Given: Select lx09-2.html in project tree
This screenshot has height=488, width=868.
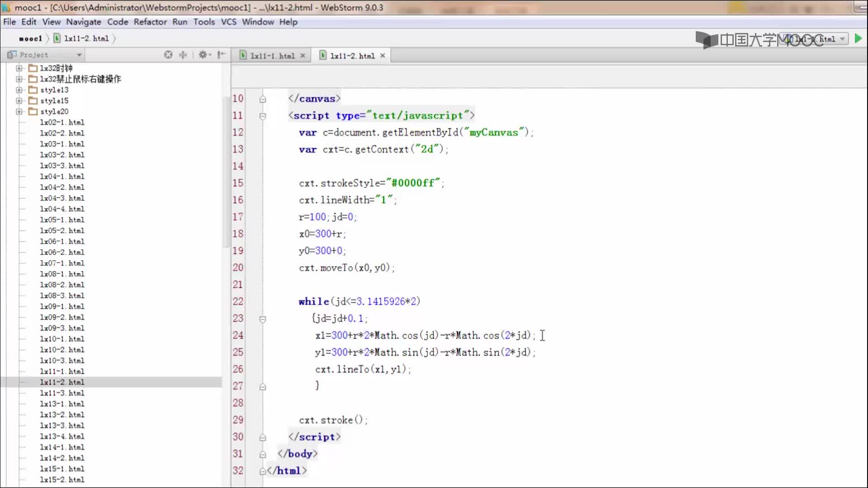Looking at the screenshot, I should 62,317.
